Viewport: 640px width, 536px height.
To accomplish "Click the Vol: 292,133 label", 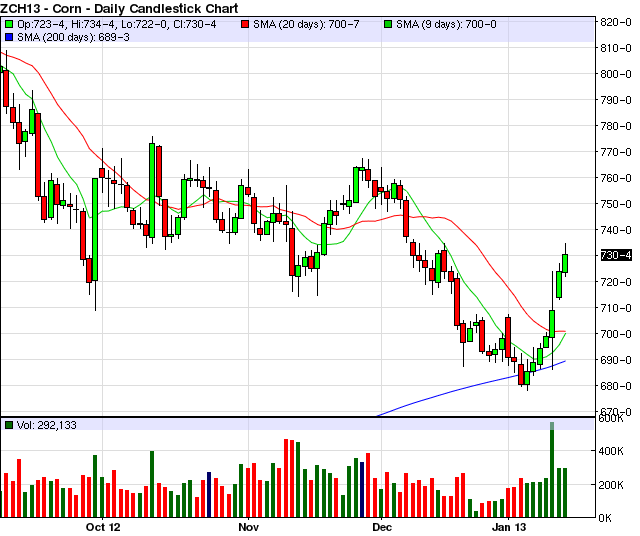I will click(47, 425).
